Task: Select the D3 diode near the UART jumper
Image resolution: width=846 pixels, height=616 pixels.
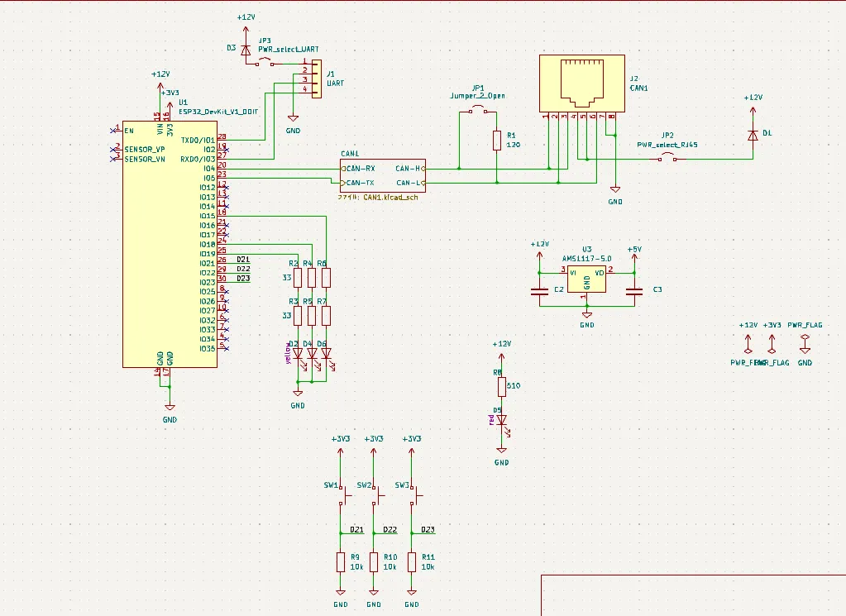Action: click(245, 49)
